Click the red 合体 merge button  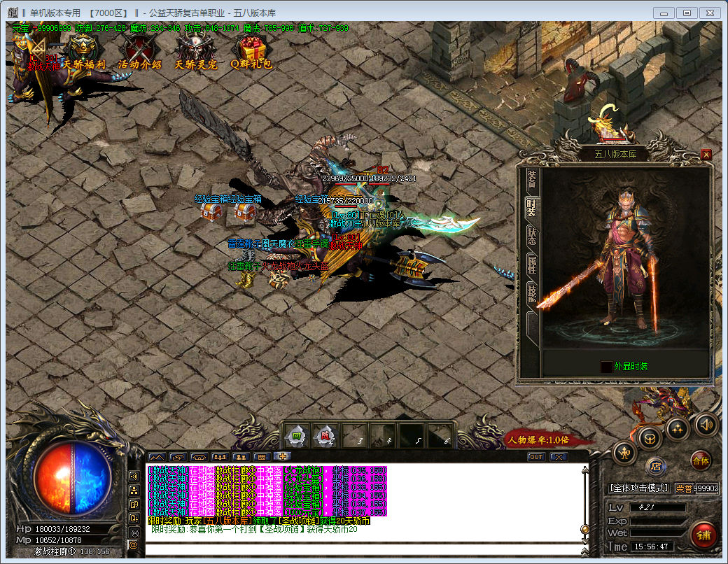701,461
